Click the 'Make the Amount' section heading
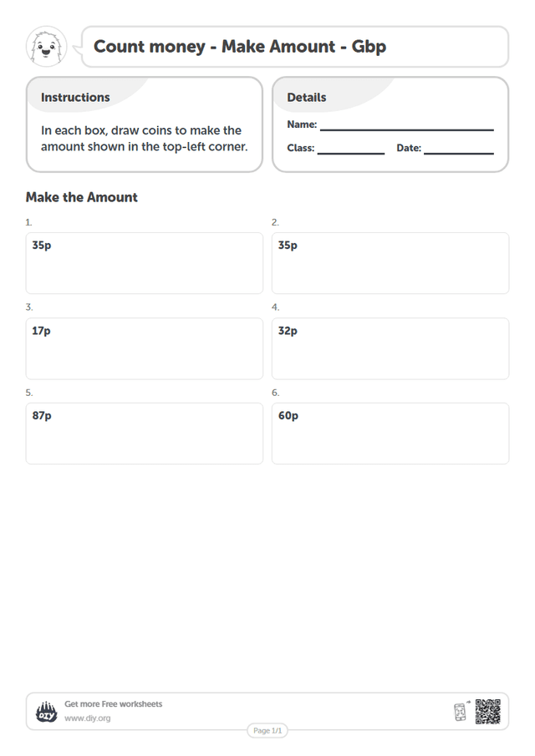This screenshot has width=535, height=756. coord(82,197)
